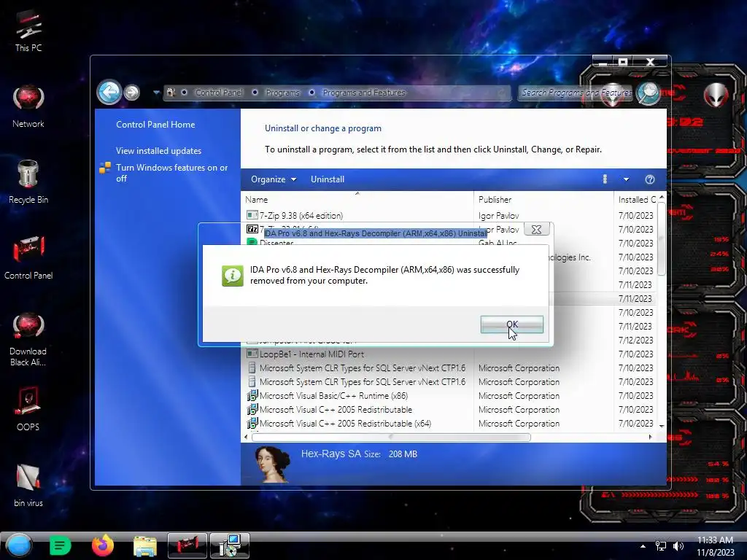Click Control Panel in the breadcrumb

point(219,93)
